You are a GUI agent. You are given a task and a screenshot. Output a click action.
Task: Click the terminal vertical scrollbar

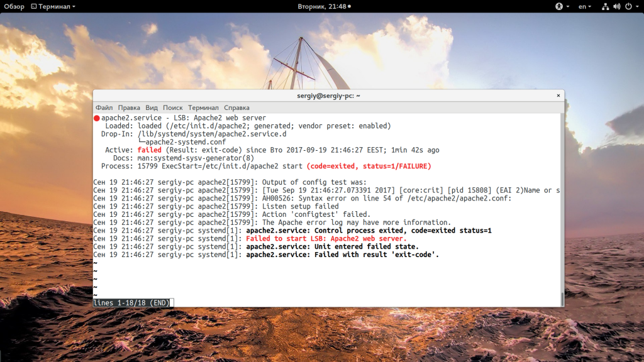tap(562, 299)
